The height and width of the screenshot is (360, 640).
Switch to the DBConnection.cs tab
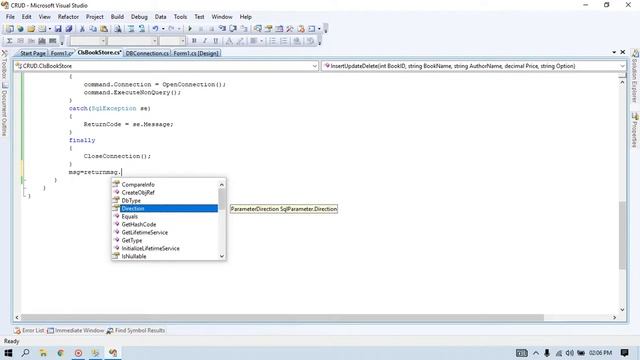click(x=147, y=53)
